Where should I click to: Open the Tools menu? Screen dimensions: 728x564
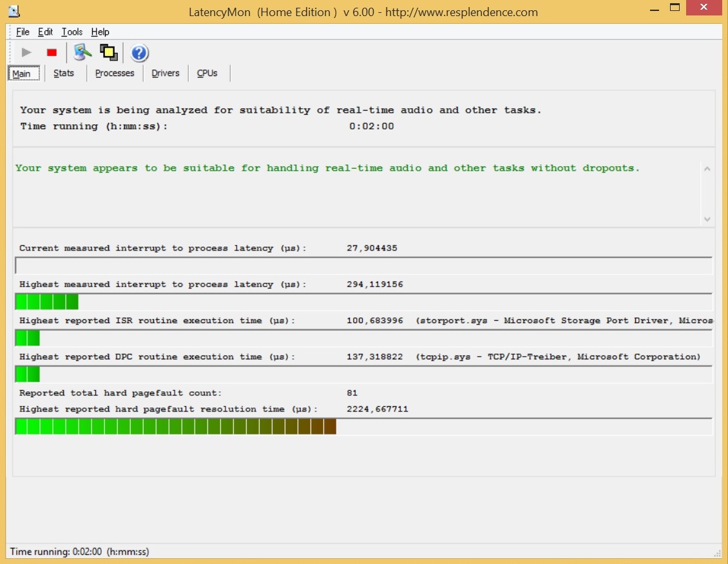click(x=72, y=32)
